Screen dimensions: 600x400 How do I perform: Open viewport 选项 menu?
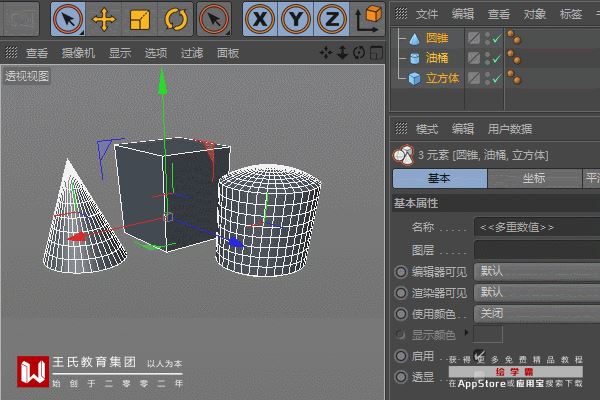(x=156, y=53)
